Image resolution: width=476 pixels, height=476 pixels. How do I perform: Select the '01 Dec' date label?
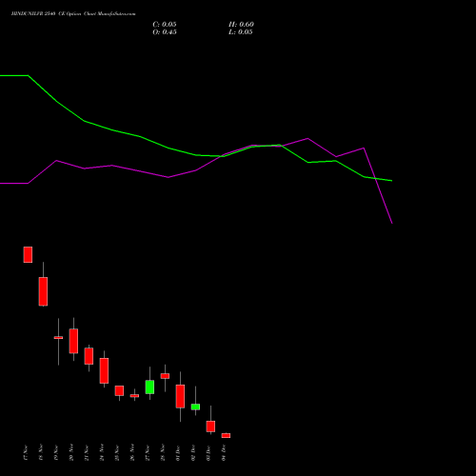178,453
